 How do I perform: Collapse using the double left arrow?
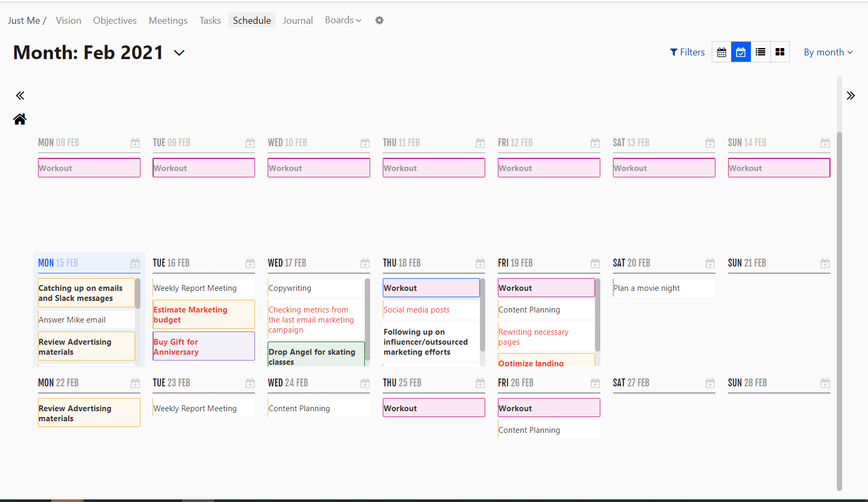tap(20, 95)
